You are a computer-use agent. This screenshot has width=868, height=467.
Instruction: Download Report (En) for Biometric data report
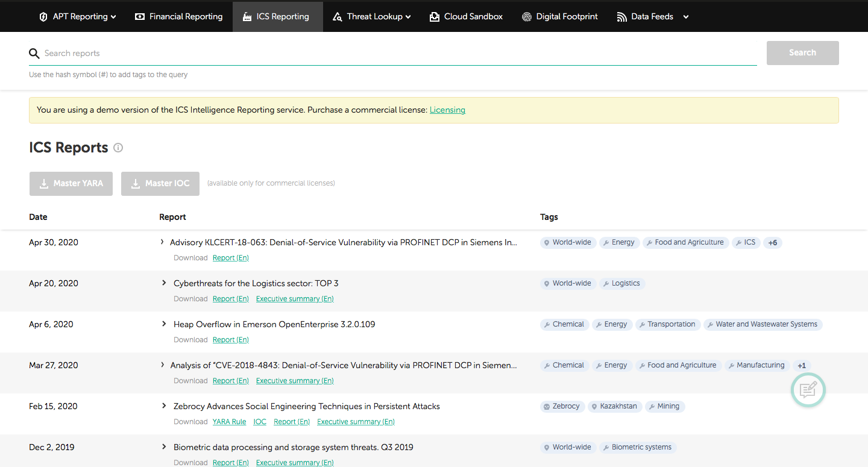[x=231, y=463]
